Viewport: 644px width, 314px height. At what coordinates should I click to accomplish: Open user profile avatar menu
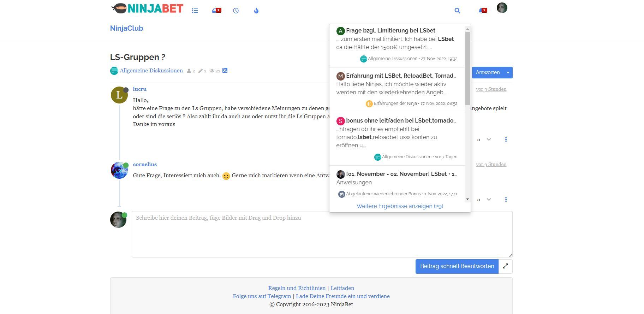(x=502, y=8)
